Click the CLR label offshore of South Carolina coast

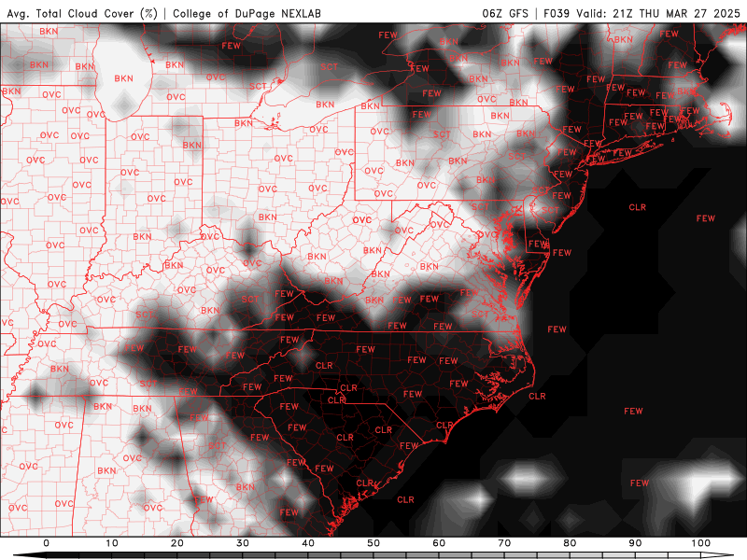[x=405, y=499]
